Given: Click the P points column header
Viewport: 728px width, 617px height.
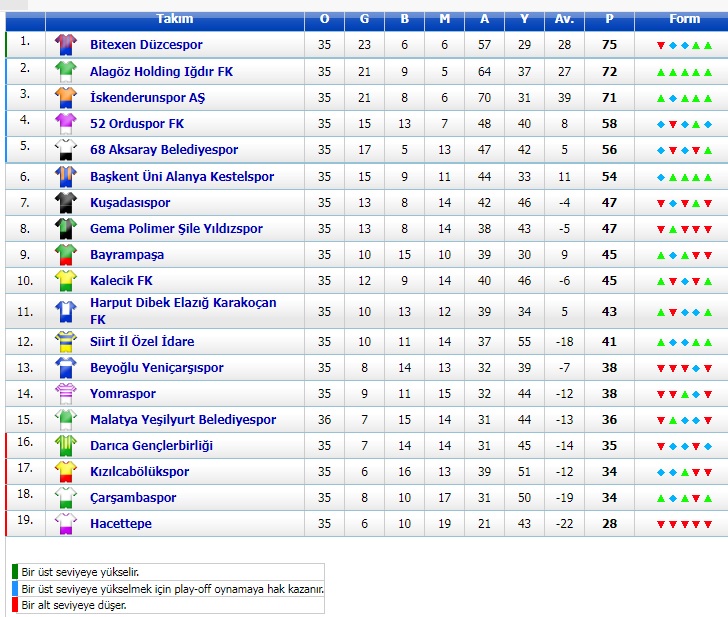Looking at the screenshot, I should 609,19.
